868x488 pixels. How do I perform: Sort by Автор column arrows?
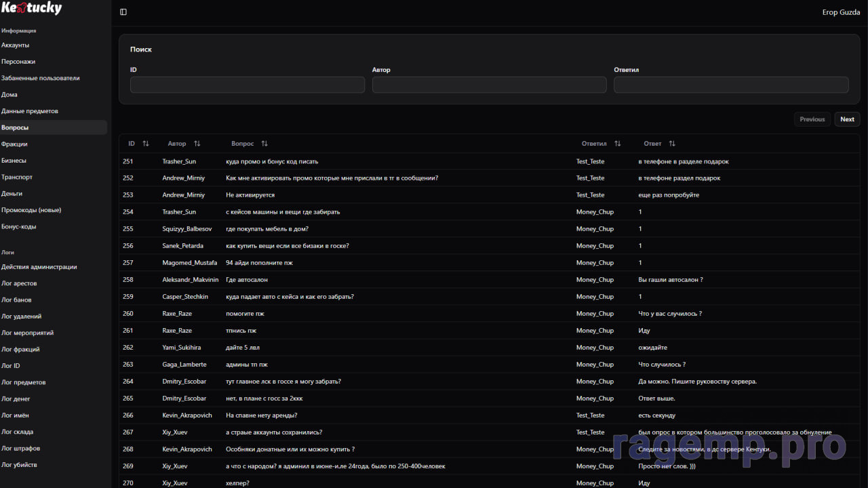(197, 144)
